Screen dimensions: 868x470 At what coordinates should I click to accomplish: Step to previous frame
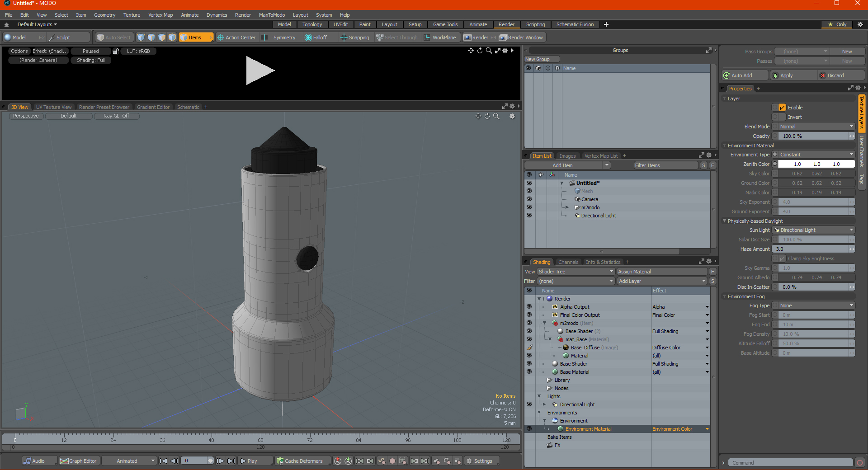point(174,461)
